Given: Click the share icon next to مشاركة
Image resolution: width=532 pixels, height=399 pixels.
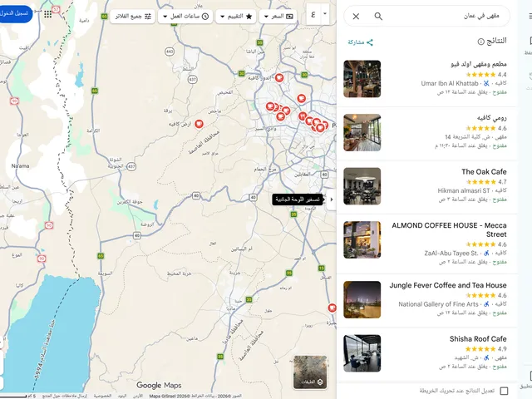Looking at the screenshot, I should tap(369, 42).
